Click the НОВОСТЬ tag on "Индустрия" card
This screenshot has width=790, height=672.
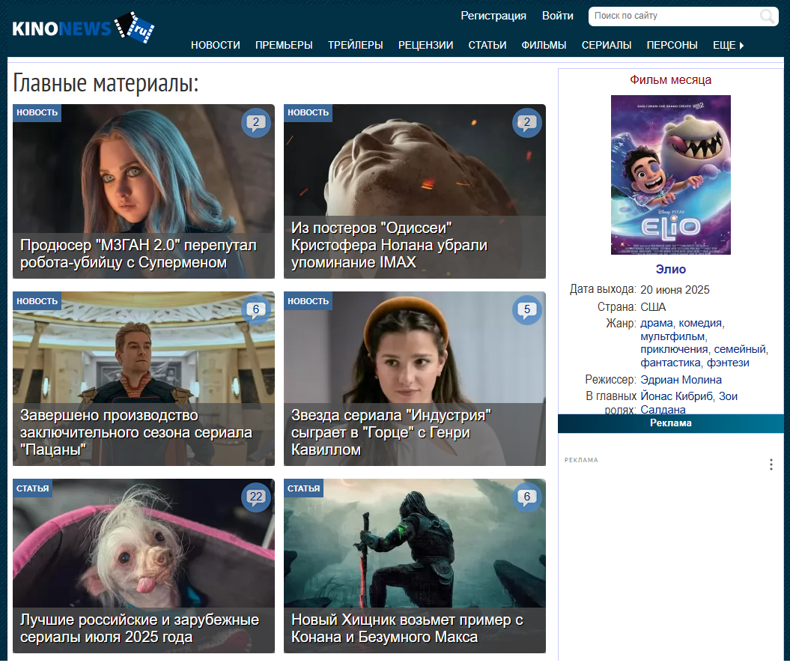coord(308,301)
